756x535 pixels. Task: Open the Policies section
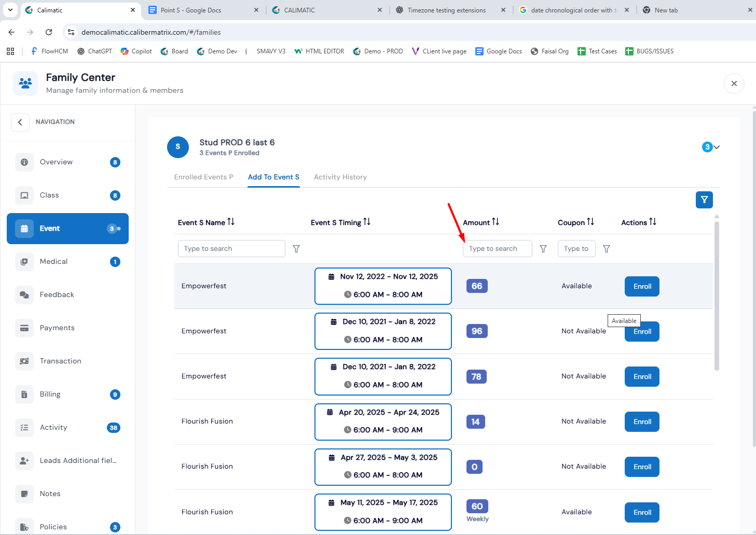coord(67,527)
